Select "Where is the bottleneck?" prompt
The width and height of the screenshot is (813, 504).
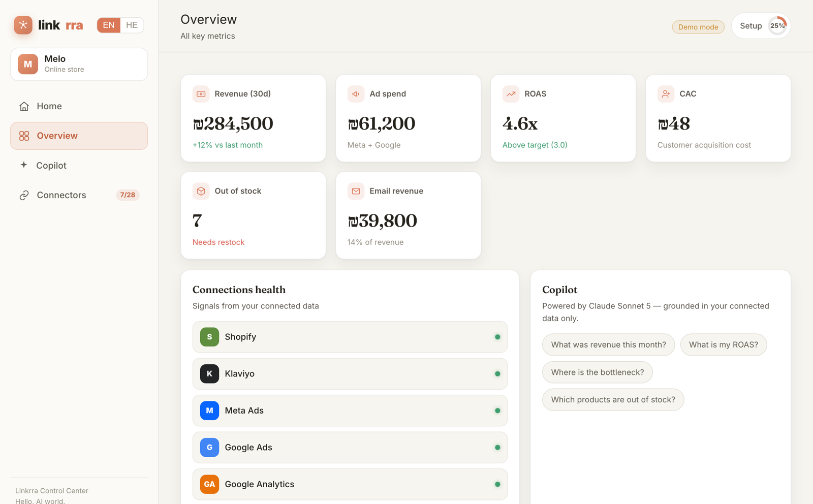pyautogui.click(x=597, y=372)
